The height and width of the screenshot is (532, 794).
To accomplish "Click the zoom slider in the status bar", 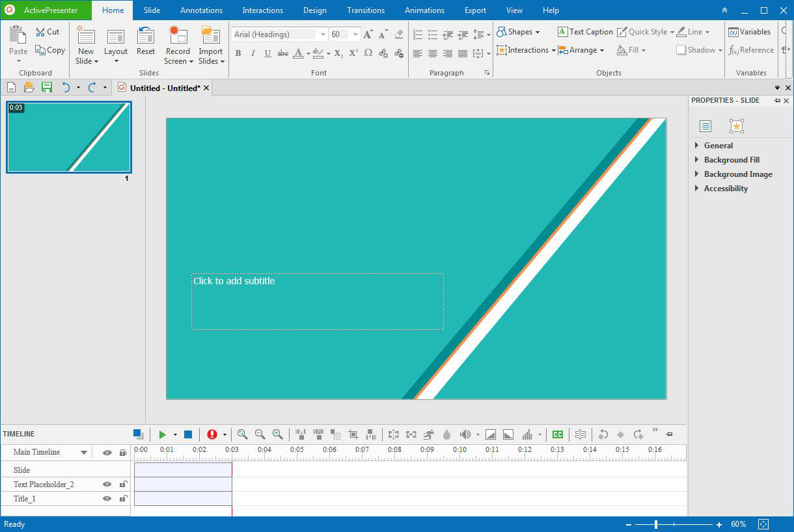I will click(674, 524).
